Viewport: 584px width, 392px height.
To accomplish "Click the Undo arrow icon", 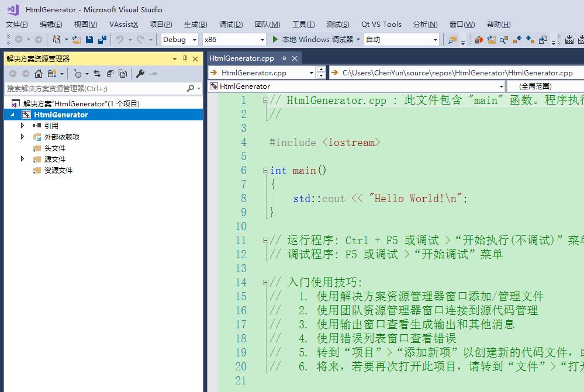I will [120, 40].
